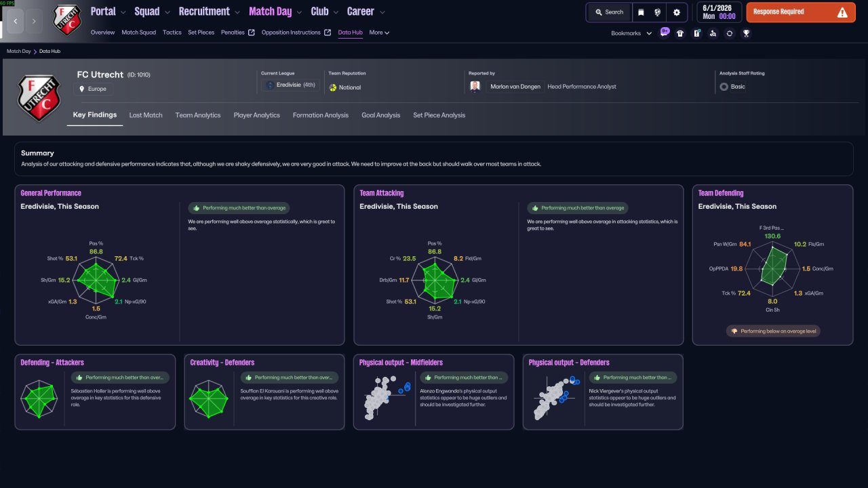Open the globe world icon in top bar
Image resolution: width=868 pixels, height=488 pixels.
[658, 12]
